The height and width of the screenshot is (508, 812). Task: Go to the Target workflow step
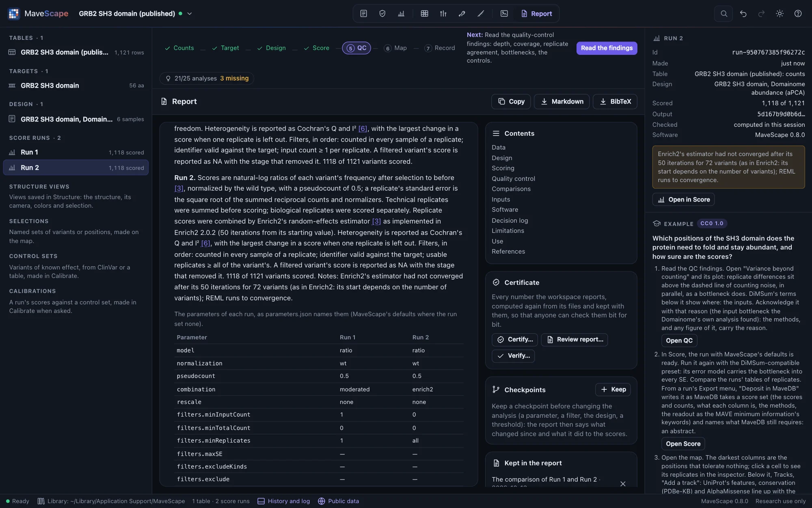(225, 48)
